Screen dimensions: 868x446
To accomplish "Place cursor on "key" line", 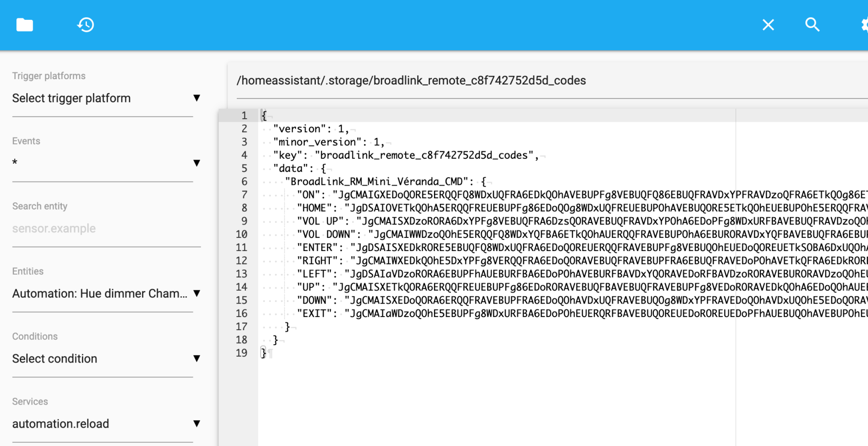I will click(406, 155).
